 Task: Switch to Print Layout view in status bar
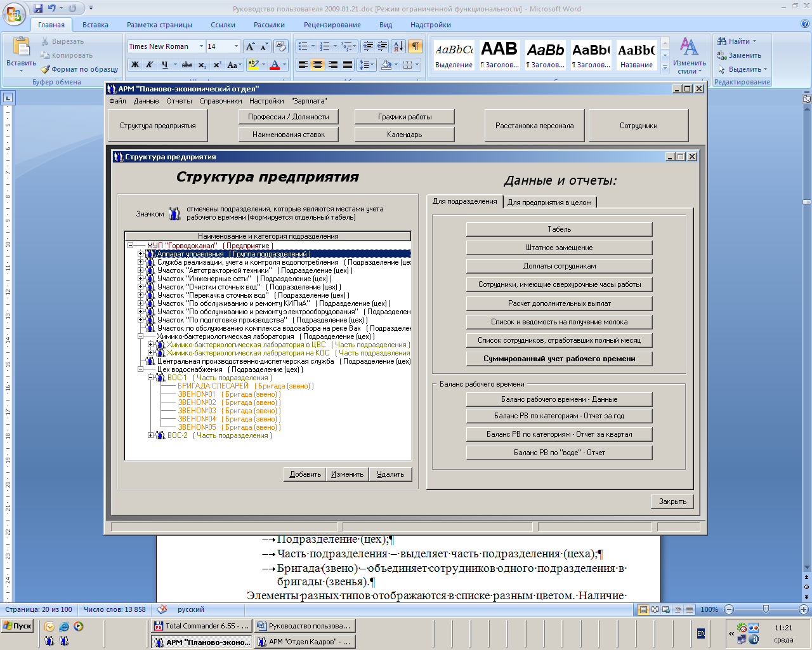pos(643,609)
